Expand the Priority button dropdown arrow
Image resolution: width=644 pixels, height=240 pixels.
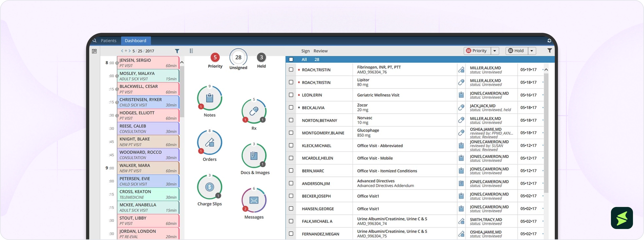495,51
